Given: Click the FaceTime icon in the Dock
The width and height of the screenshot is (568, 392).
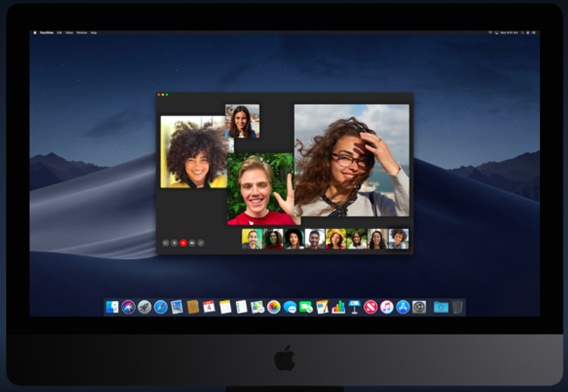Looking at the screenshot, I should point(306,307).
